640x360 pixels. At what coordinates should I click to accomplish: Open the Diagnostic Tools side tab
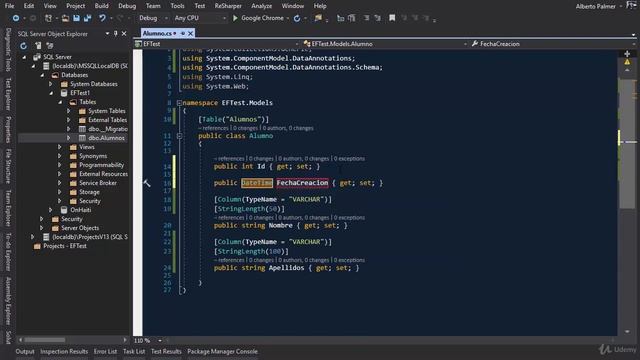pyautogui.click(x=8, y=50)
